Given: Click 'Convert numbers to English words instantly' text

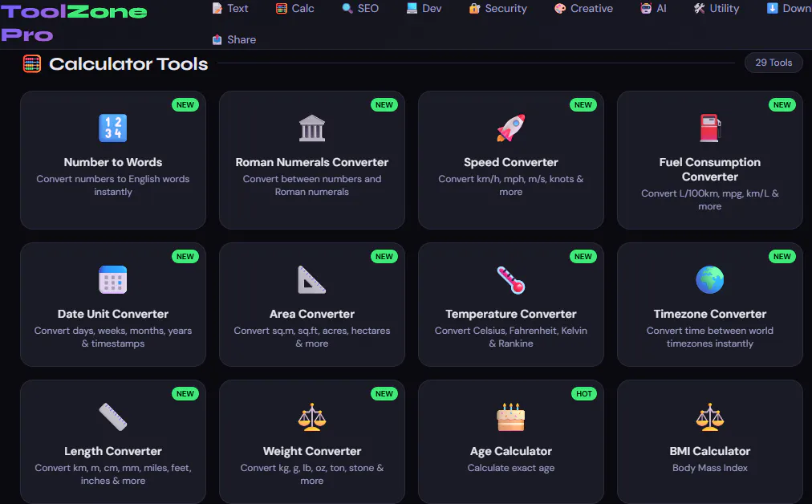Looking at the screenshot, I should (113, 185).
